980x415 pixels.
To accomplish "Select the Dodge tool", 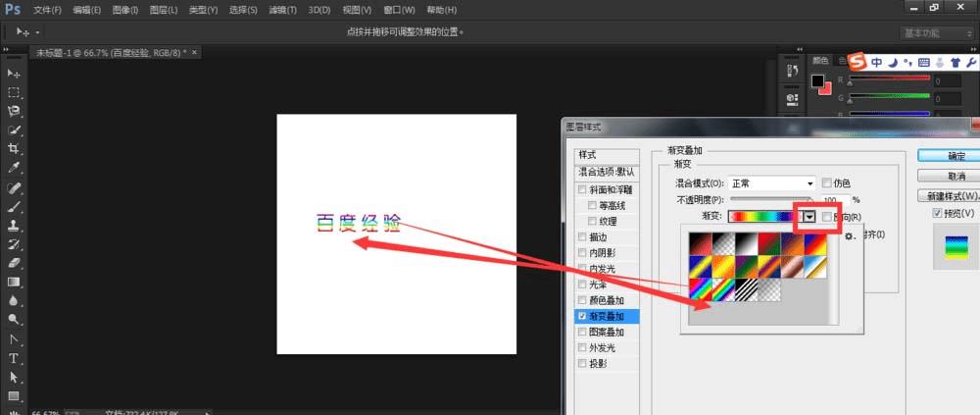I will click(14, 319).
